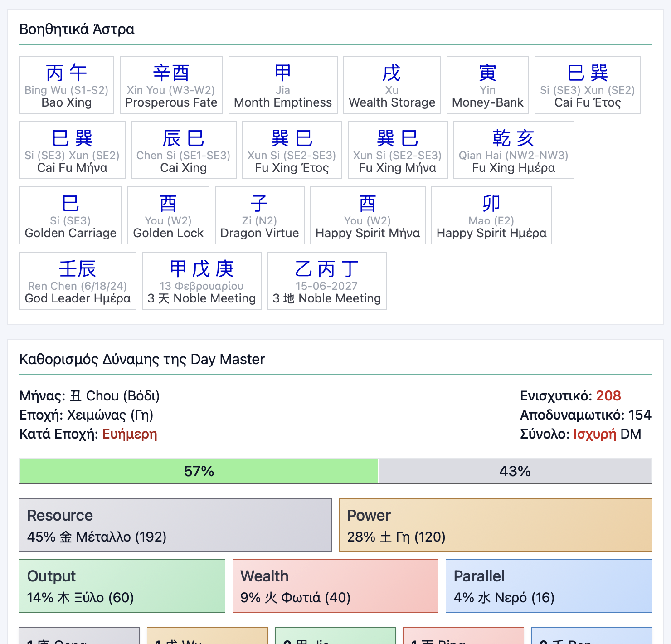
Task: Click the 57% green strength progress bar
Action: [198, 471]
